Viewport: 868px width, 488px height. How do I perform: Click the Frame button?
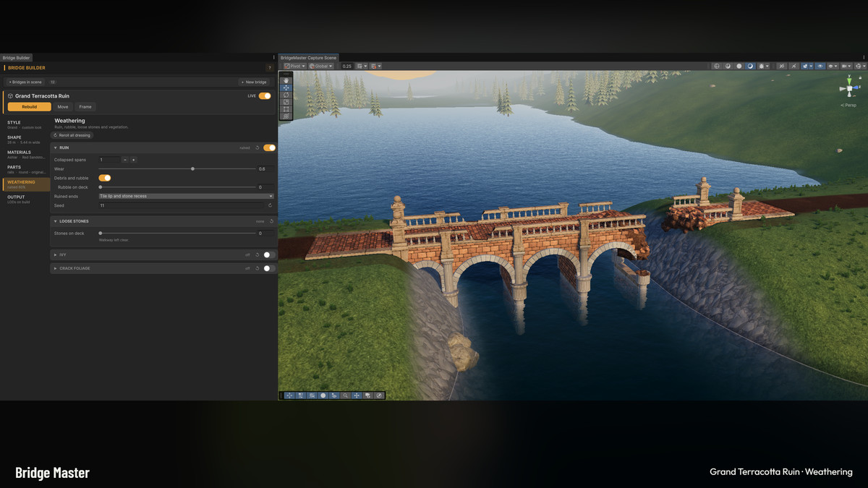(x=85, y=106)
